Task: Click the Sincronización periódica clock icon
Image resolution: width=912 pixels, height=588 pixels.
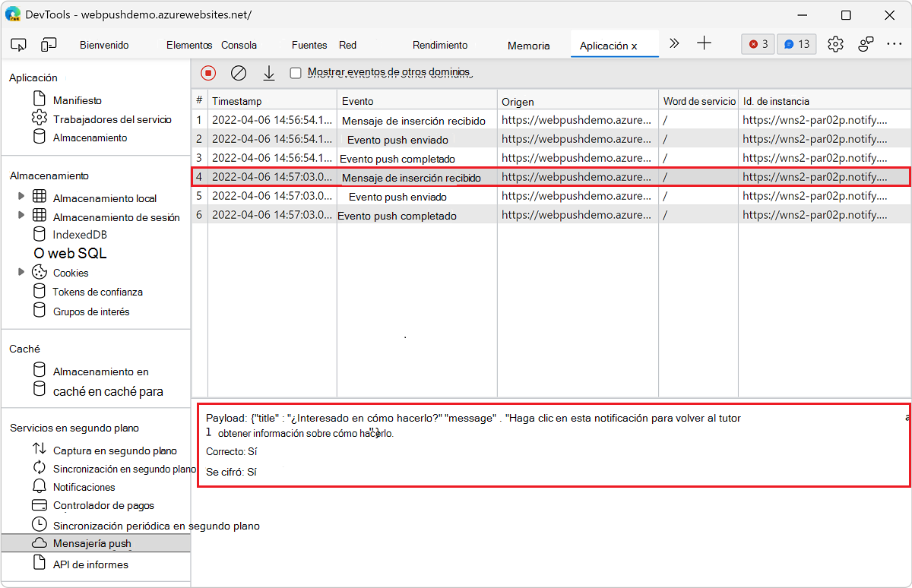Action: pyautogui.click(x=40, y=524)
